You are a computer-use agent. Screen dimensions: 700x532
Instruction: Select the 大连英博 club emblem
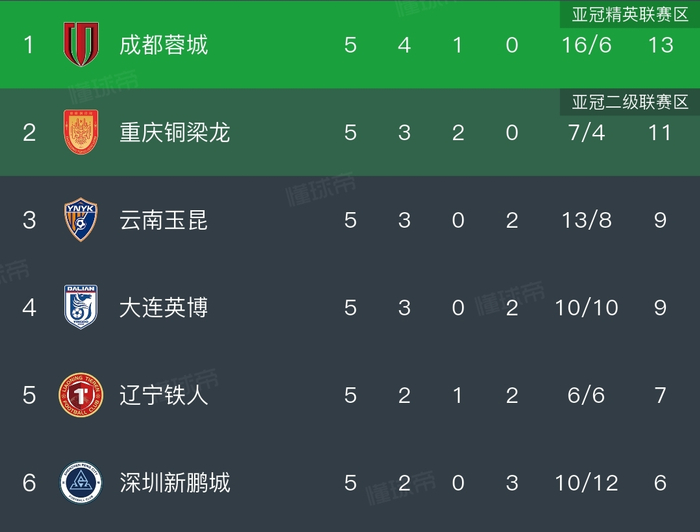pyautogui.click(x=80, y=307)
